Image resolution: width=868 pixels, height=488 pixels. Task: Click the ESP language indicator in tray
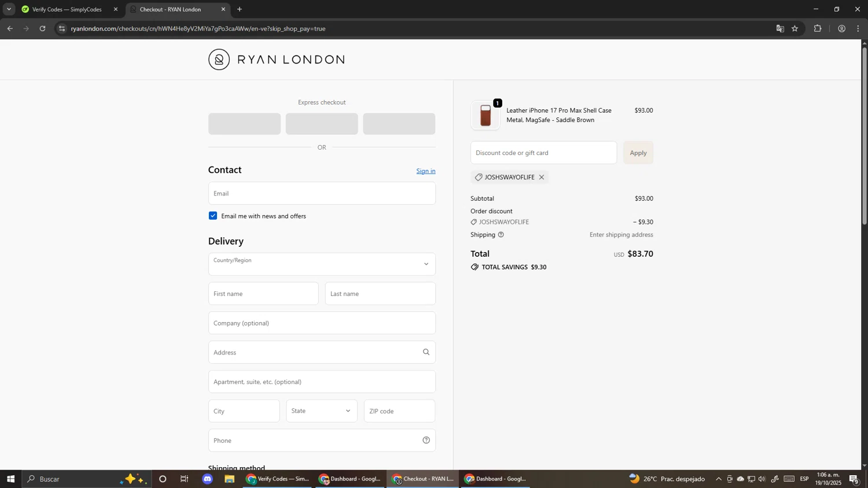pos(804,479)
